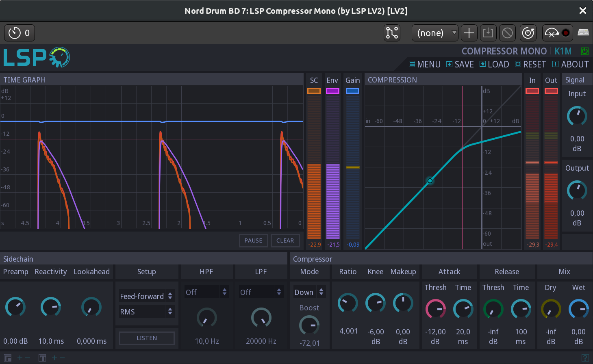The height and width of the screenshot is (364, 593).
Task: Click the delete preset circle-slash icon
Action: (x=507, y=33)
